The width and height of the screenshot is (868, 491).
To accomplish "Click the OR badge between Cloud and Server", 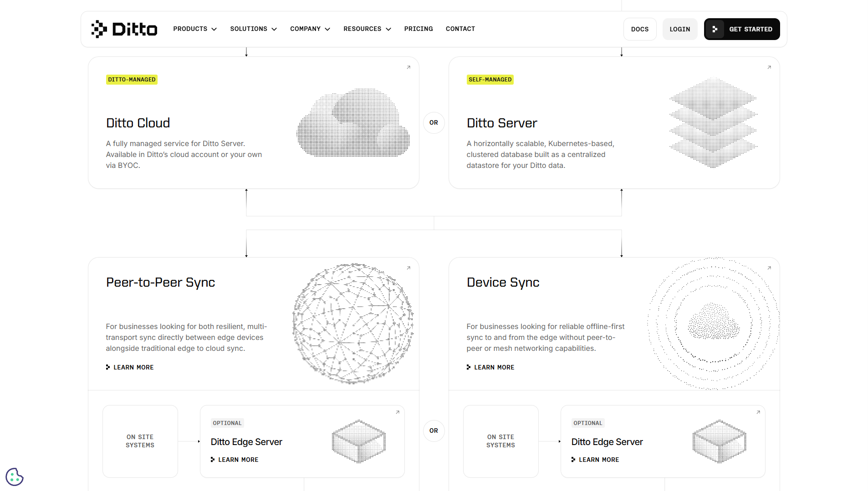I will click(434, 123).
